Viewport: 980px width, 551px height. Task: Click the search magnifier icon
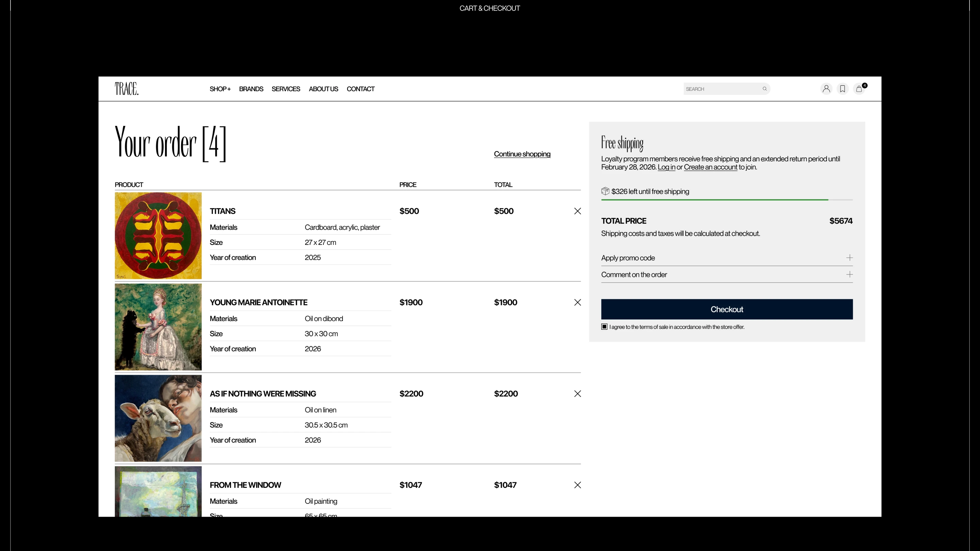[764, 88]
